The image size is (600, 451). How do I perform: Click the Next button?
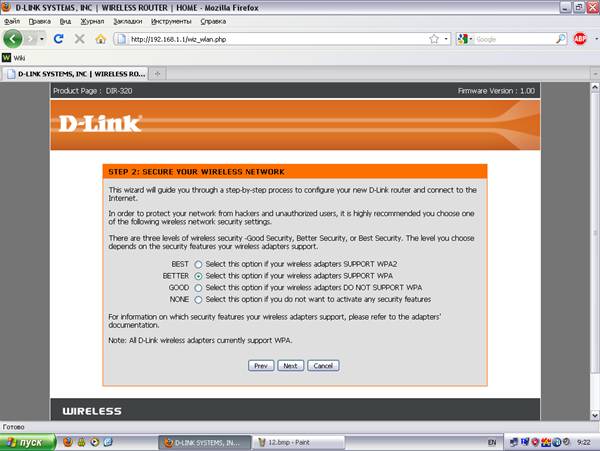(x=290, y=366)
